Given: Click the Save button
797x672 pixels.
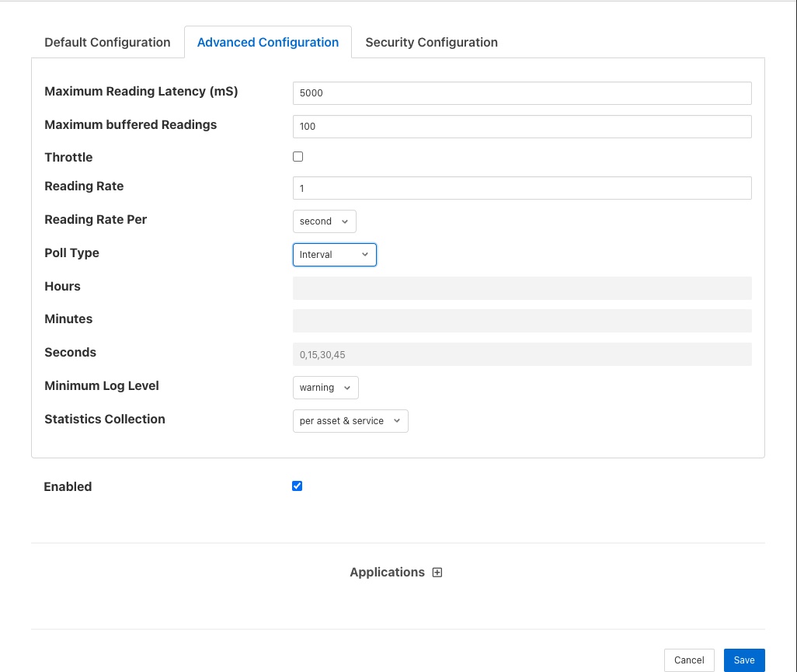Looking at the screenshot, I should (x=743, y=660).
